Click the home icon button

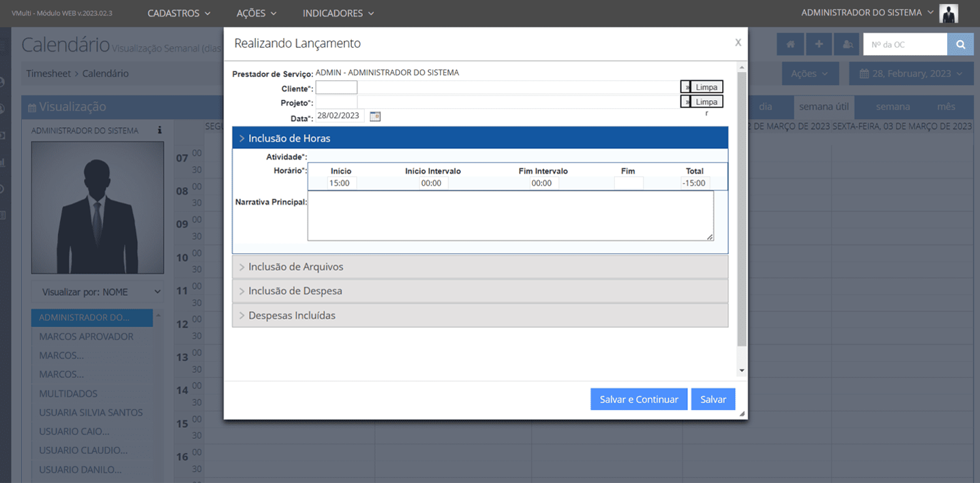(x=791, y=44)
